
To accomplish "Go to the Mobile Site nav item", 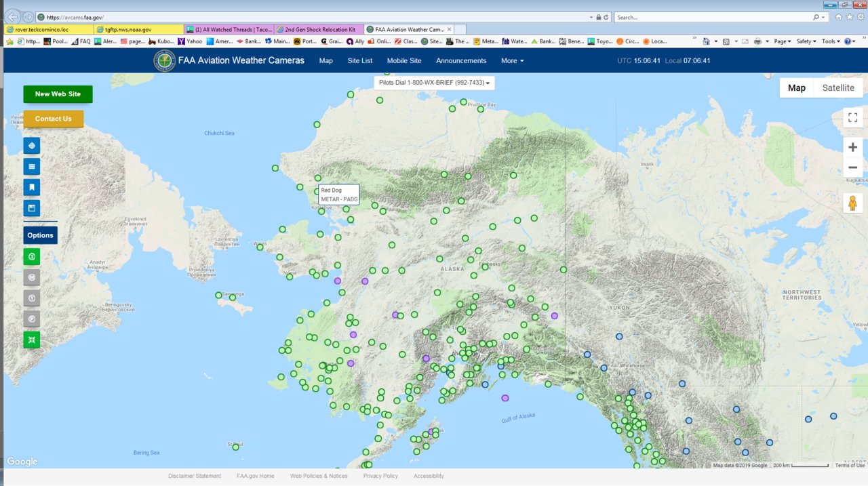I will [x=404, y=60].
